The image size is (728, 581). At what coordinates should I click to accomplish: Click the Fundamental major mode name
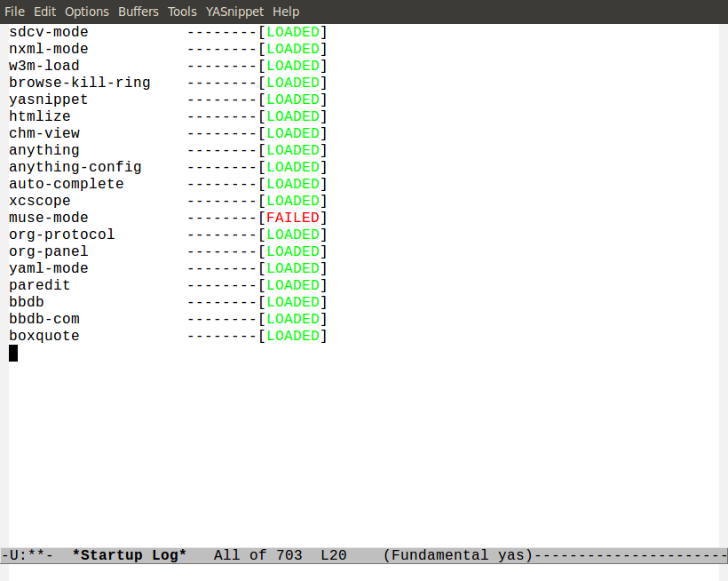439,555
